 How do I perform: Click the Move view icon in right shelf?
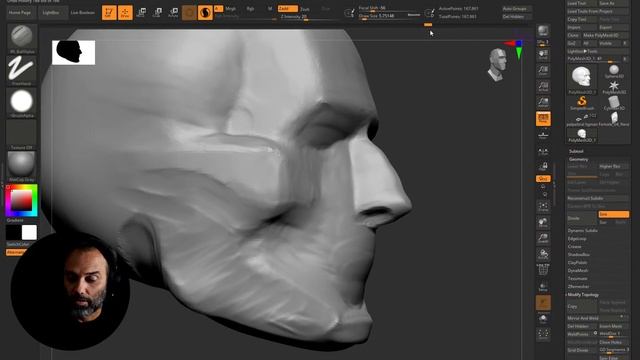click(543, 222)
